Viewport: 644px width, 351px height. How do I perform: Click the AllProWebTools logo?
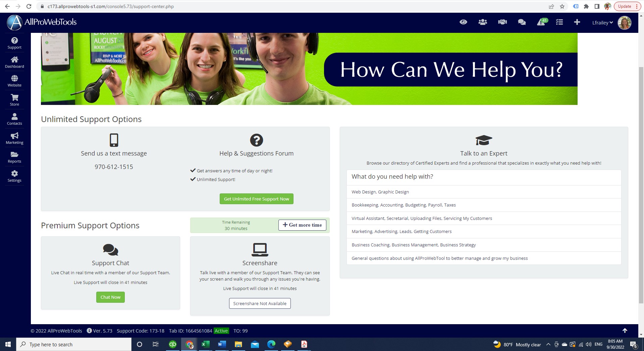(42, 22)
